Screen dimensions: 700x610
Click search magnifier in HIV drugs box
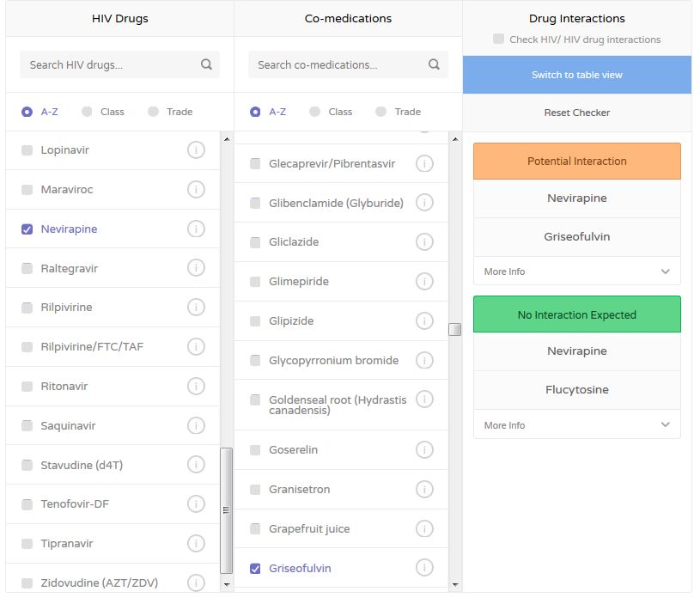click(x=206, y=64)
